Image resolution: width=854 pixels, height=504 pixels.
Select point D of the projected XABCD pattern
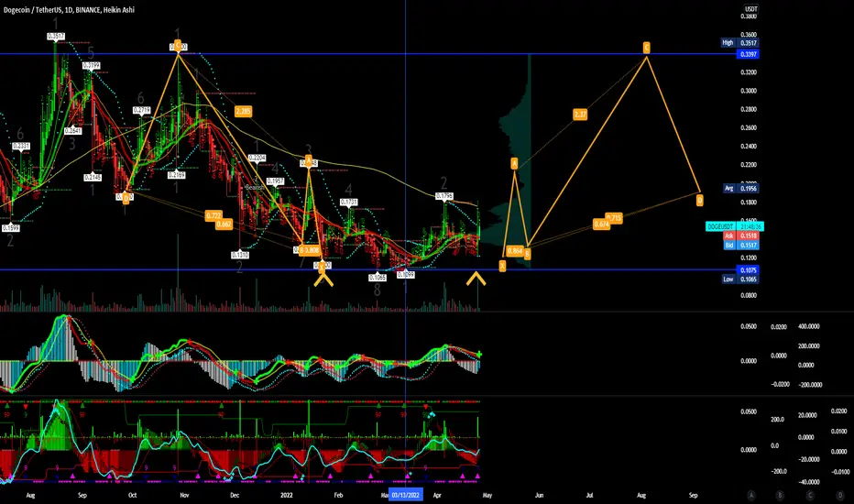tap(700, 201)
